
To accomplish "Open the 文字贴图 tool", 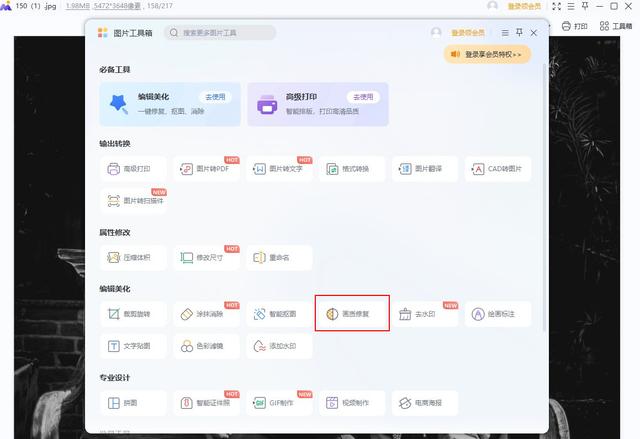I will pyautogui.click(x=133, y=346).
